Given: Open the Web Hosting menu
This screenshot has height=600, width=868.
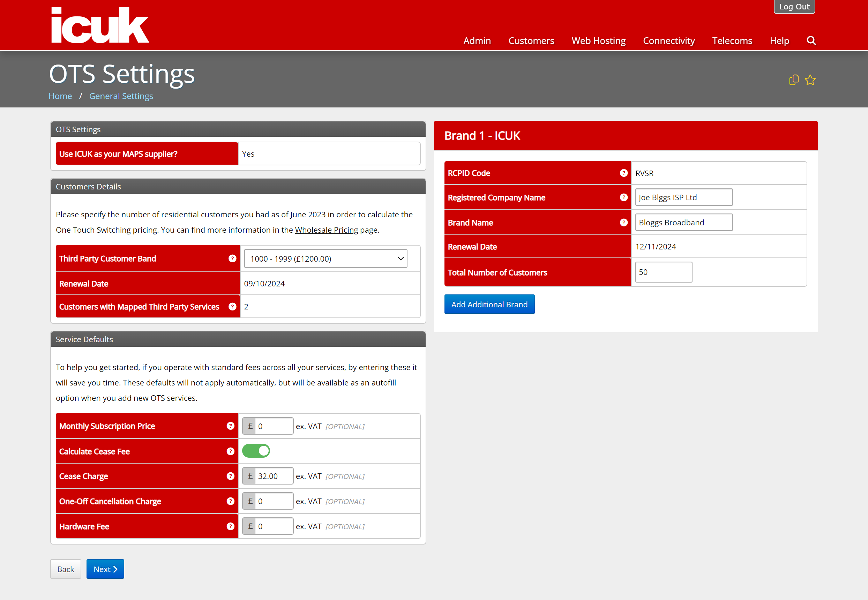Looking at the screenshot, I should coord(598,40).
